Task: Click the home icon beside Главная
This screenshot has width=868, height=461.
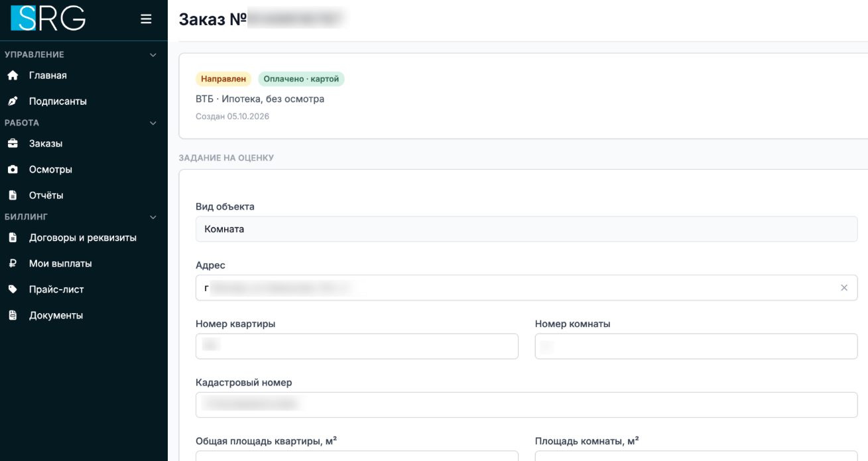Action: click(13, 76)
